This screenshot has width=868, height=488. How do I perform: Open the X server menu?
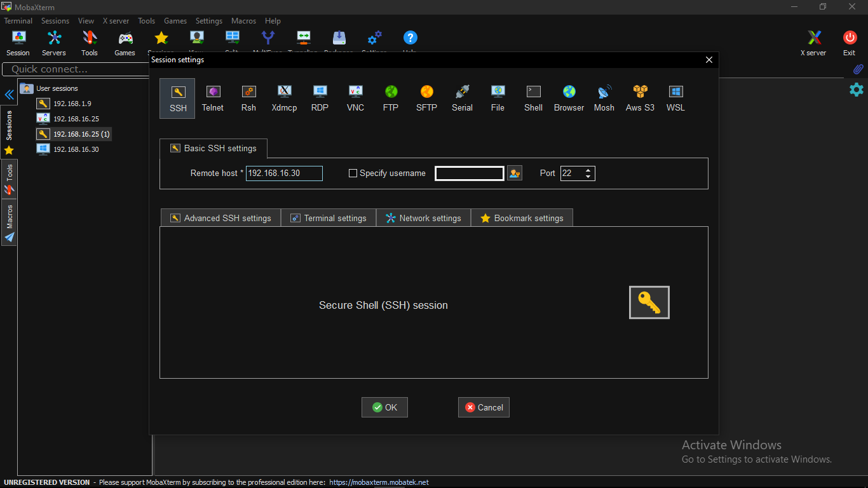click(116, 21)
